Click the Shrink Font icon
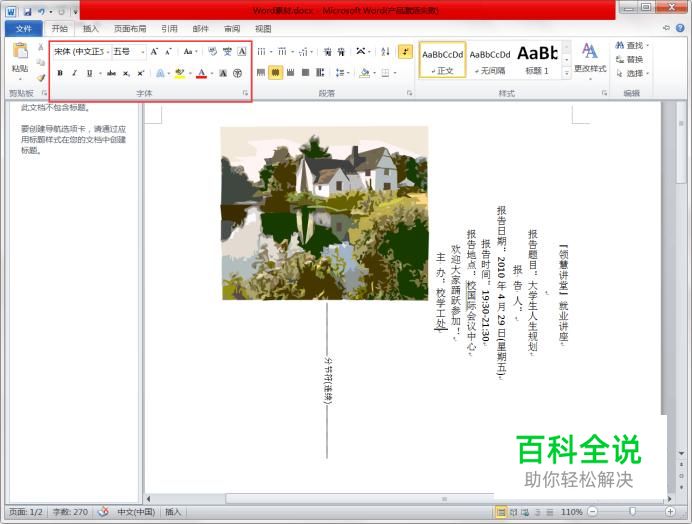The height and width of the screenshot is (524, 692). [x=168, y=52]
